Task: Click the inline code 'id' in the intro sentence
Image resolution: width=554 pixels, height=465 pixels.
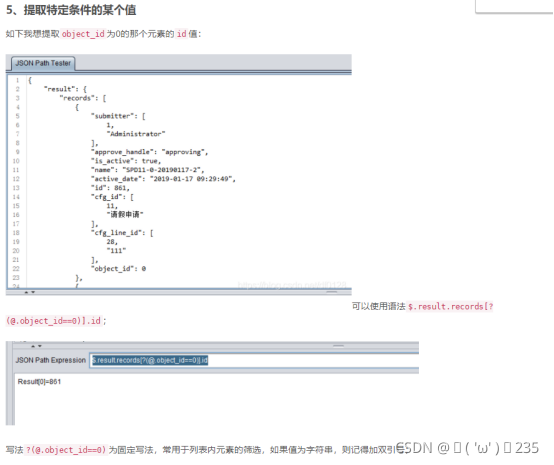Action: click(x=182, y=34)
